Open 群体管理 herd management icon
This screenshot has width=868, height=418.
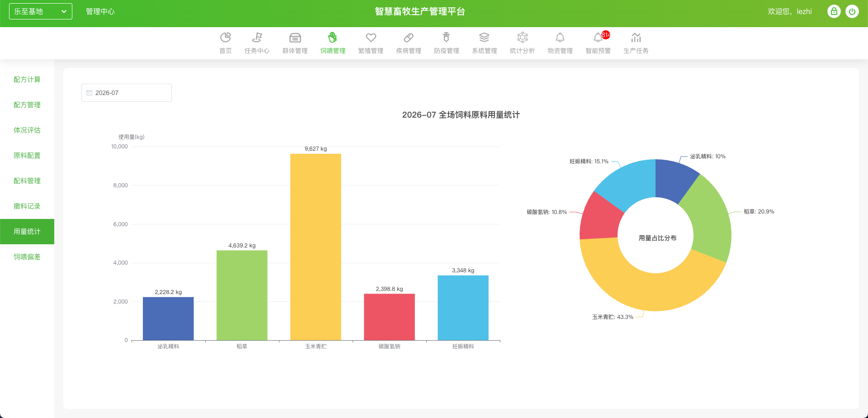[x=295, y=38]
